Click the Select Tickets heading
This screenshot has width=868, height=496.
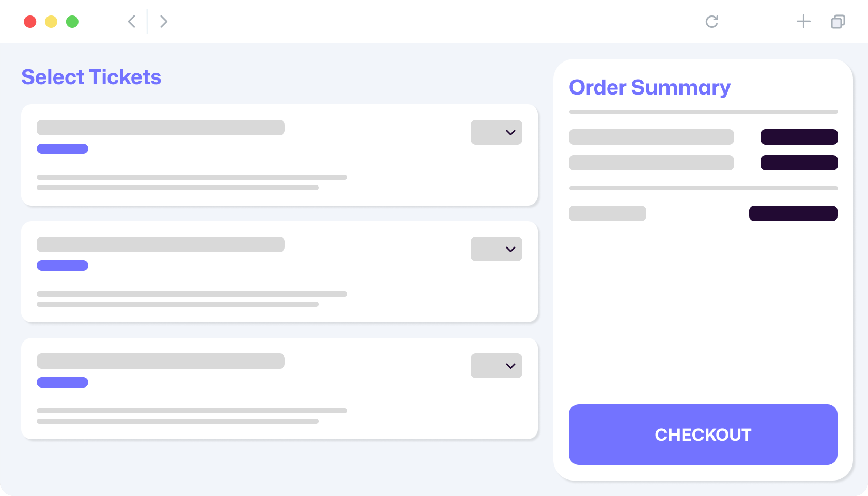point(91,77)
